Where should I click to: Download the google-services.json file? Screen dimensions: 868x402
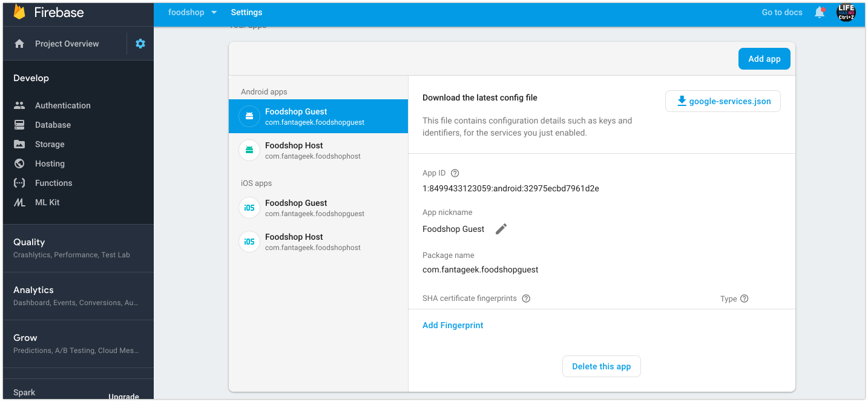pos(723,100)
